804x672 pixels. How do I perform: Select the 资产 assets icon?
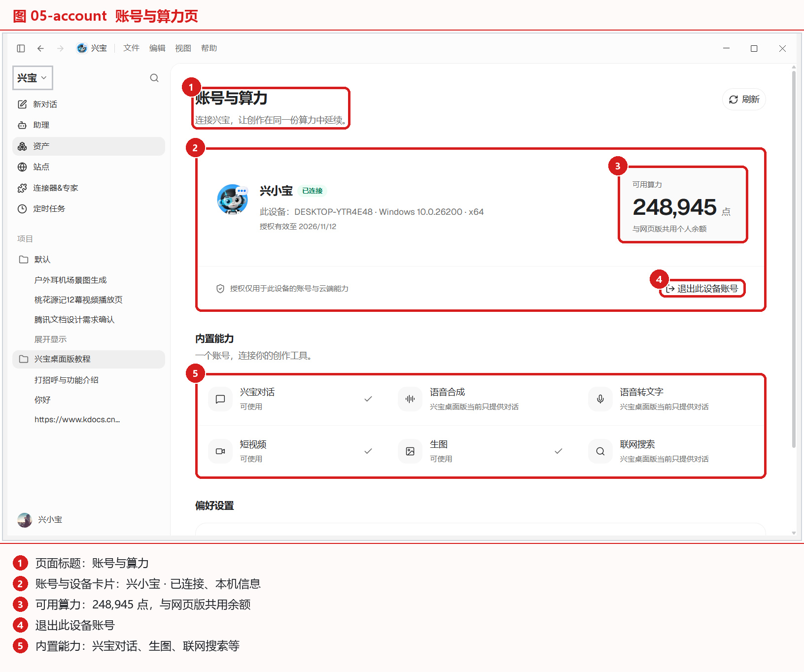pos(22,146)
